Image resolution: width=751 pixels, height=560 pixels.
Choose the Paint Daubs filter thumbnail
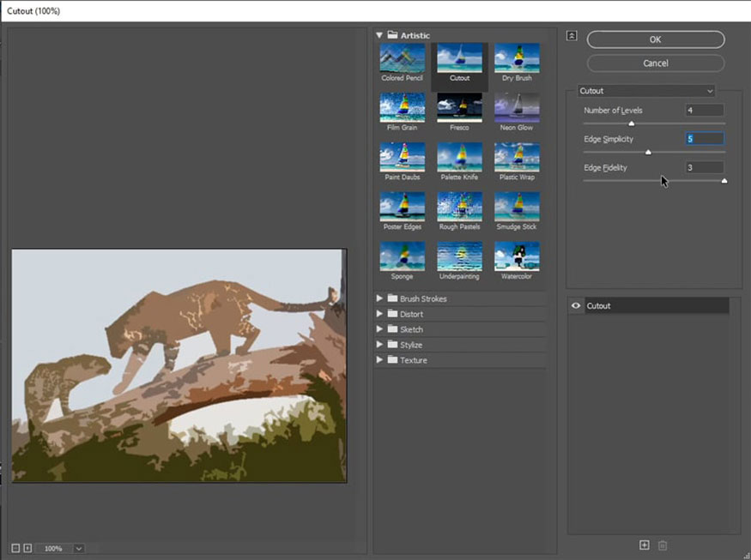(x=402, y=157)
